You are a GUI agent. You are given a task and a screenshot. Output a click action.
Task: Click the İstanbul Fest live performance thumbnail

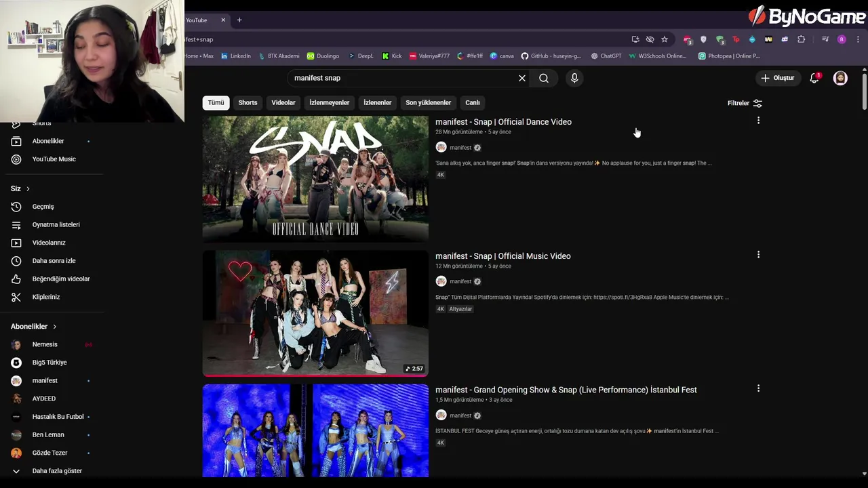tap(315, 431)
